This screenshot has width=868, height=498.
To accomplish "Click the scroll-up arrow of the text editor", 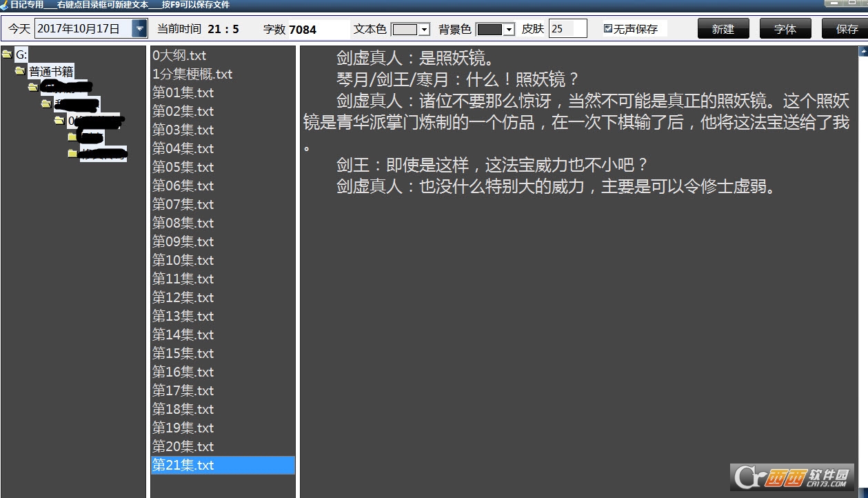I will 862,52.
